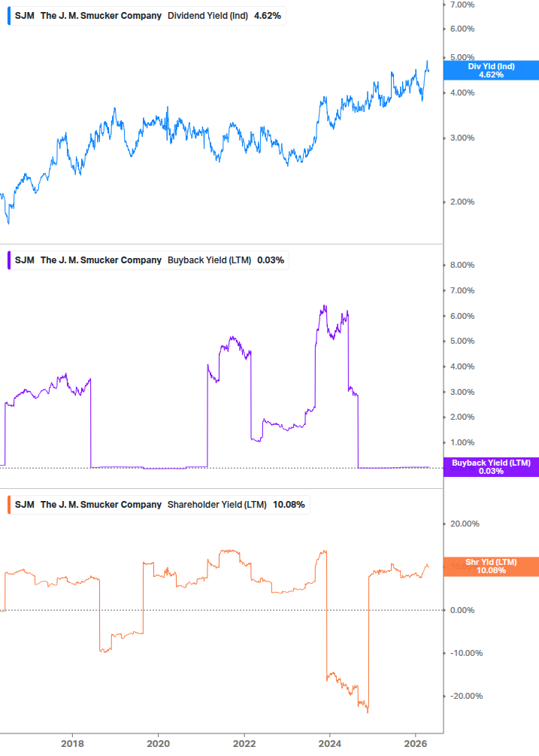Viewport: 539px width, 756px height.
Task: Click the 2024 label on the time axis
Action: (x=330, y=744)
